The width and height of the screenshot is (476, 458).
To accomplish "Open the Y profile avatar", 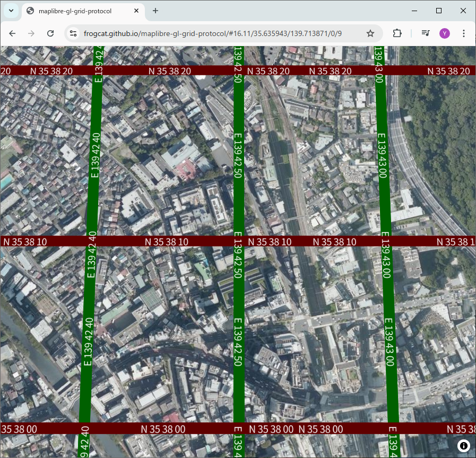I will pyautogui.click(x=445, y=33).
